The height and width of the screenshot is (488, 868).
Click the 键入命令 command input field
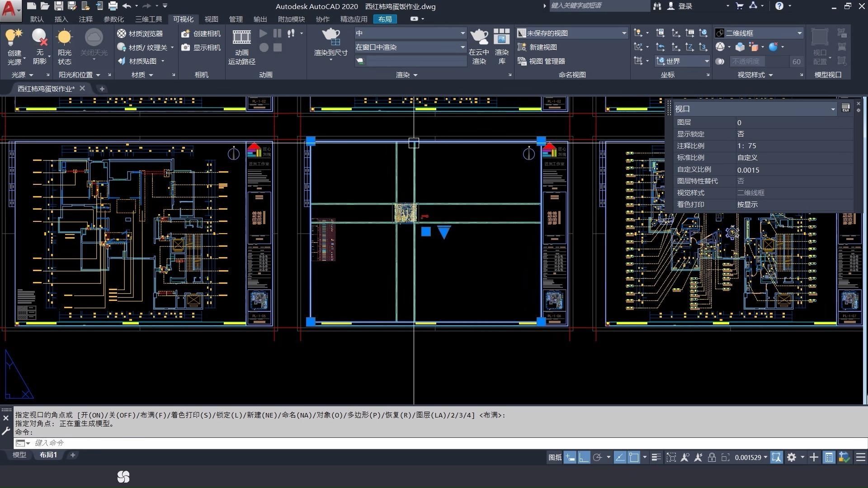[x=271, y=443]
